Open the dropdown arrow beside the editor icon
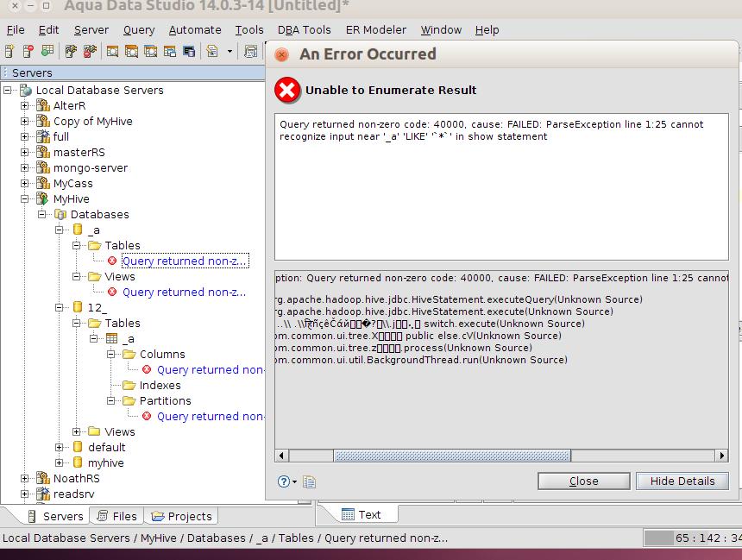The height and width of the screenshot is (560, 742). pyautogui.click(x=230, y=51)
